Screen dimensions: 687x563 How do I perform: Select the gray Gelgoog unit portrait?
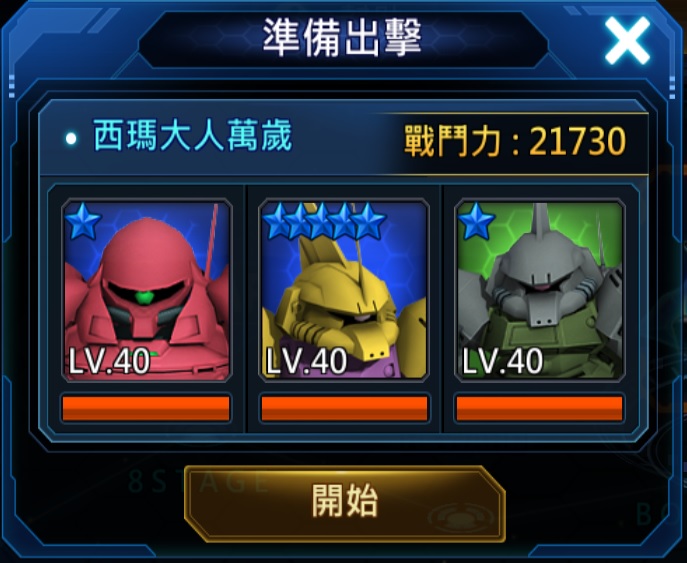point(540,290)
